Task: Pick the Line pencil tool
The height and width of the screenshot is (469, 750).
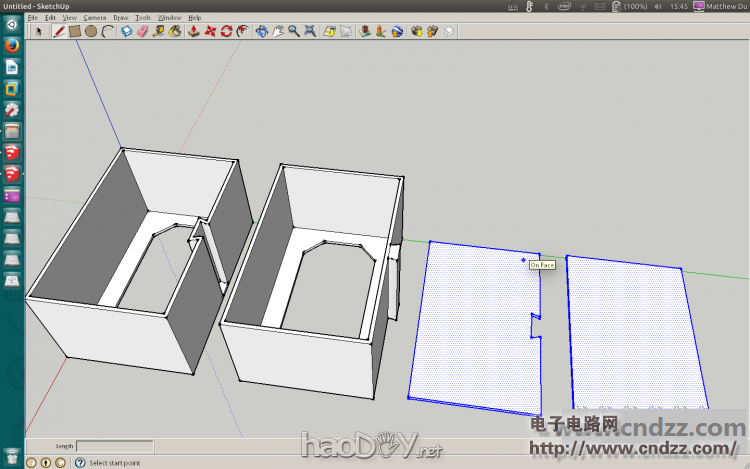Action: point(59,31)
